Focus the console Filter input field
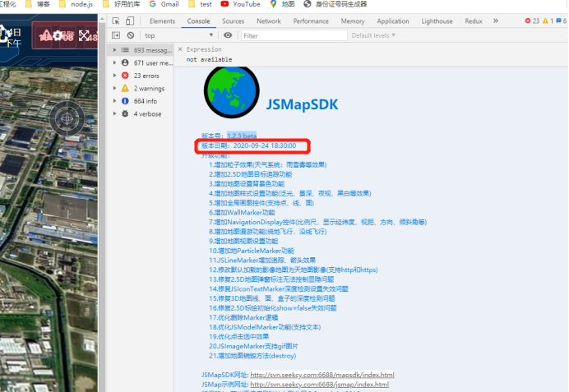 click(x=294, y=35)
